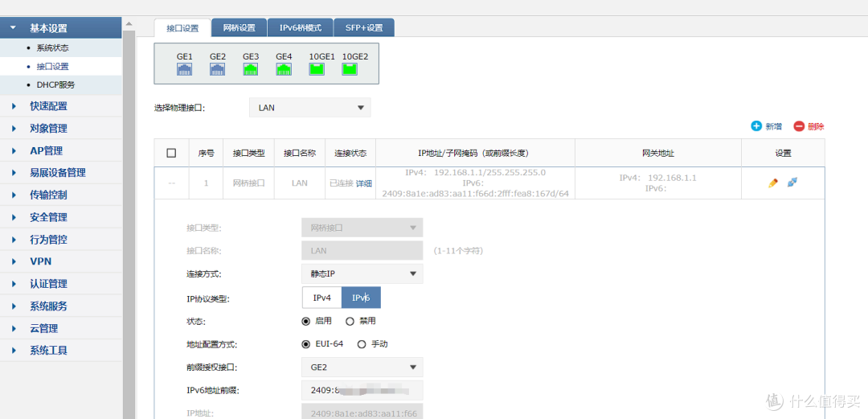Viewport: 868px width, 419px height.
Task: Switch to the 网桥设置 tab
Action: tap(240, 27)
